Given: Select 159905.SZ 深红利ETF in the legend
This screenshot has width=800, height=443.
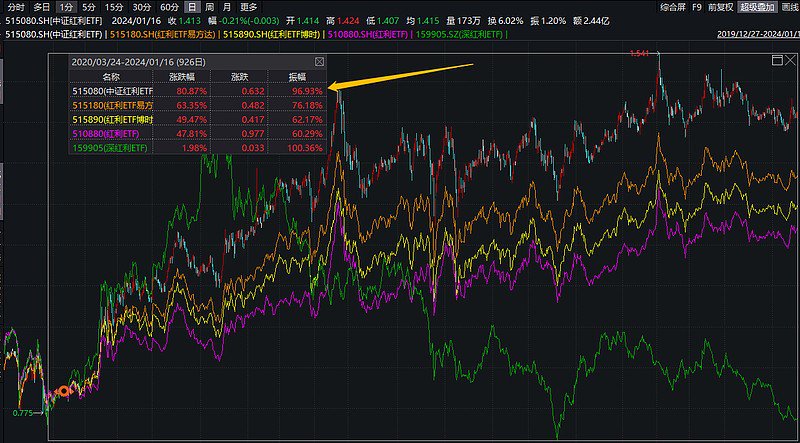Looking at the screenshot, I should pos(460,34).
